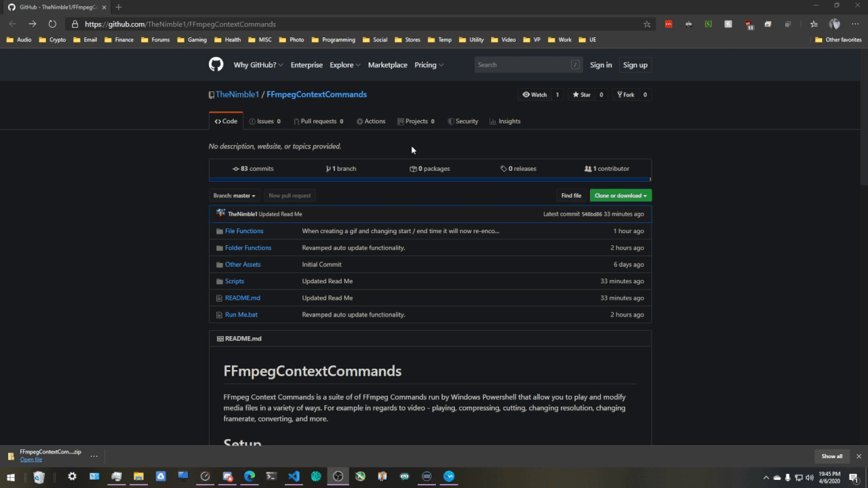Bookmark page with the star icon

pyautogui.click(x=647, y=24)
